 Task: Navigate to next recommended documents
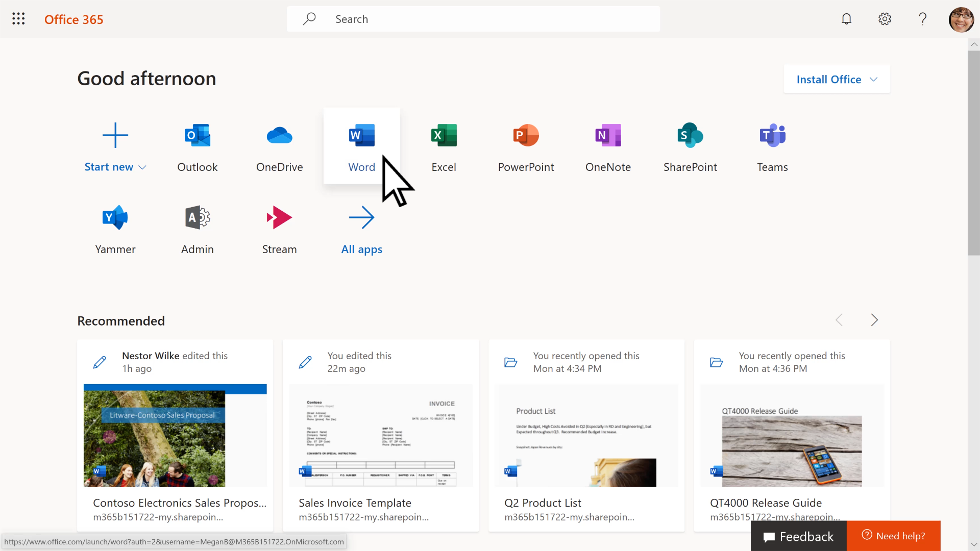tap(874, 320)
